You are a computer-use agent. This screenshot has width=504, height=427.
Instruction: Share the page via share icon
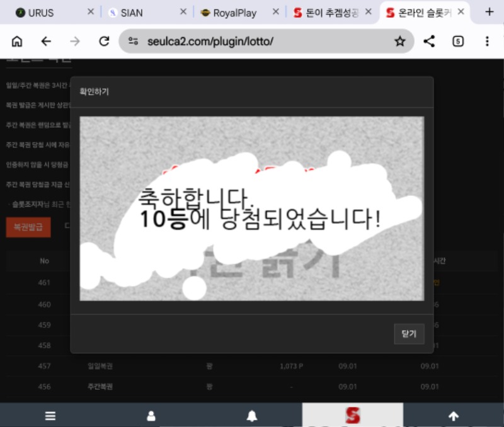point(429,42)
